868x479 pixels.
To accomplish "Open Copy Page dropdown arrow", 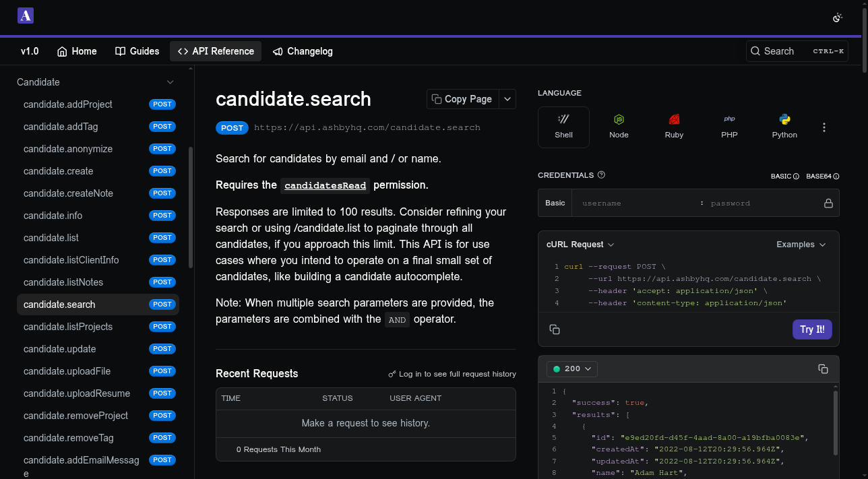I will (507, 99).
